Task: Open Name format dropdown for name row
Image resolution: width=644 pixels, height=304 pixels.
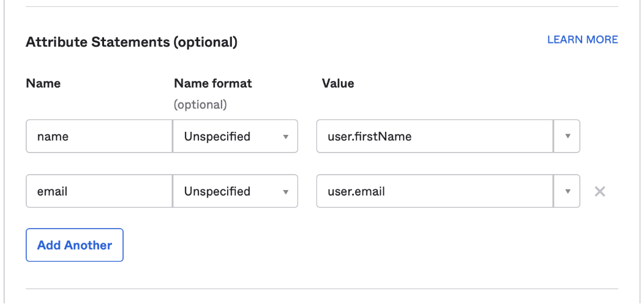Action: click(x=236, y=136)
